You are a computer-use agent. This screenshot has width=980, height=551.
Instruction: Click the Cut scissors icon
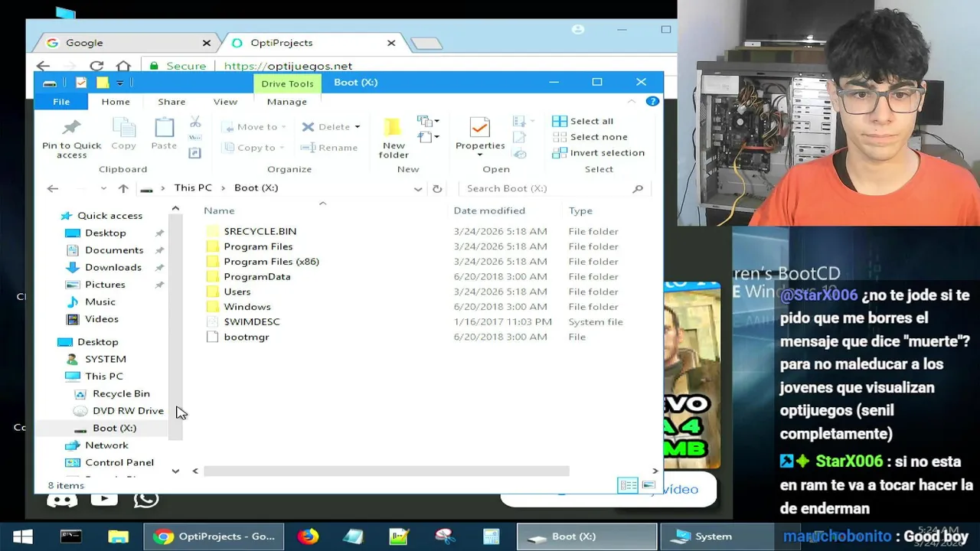point(195,122)
